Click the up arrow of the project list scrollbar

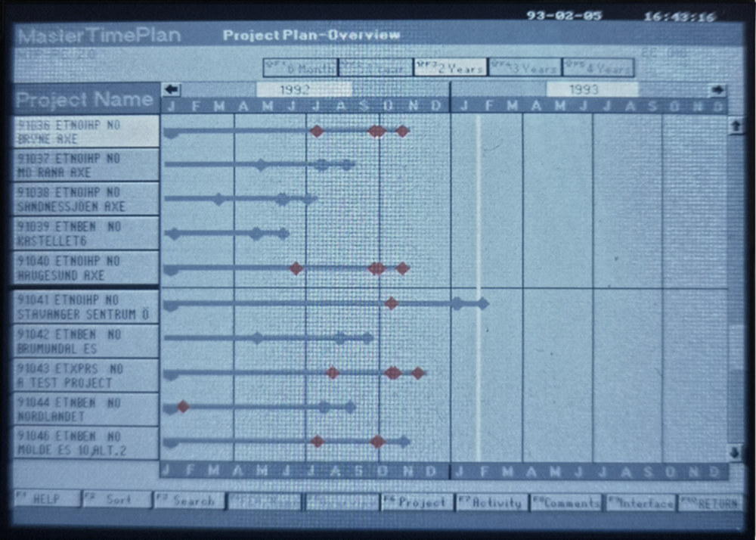[x=736, y=126]
